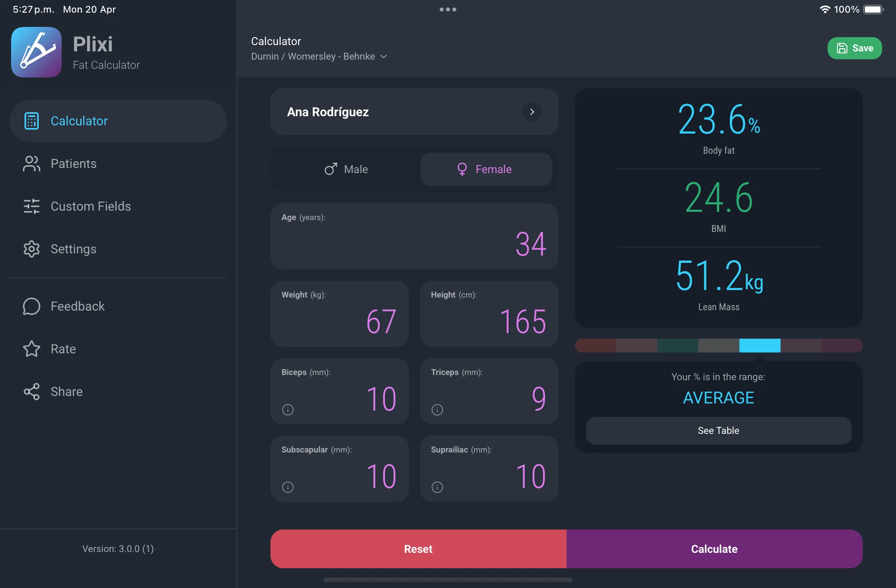Image resolution: width=896 pixels, height=588 pixels.
Task: Click the Custom Fields sliders icon
Action: (x=32, y=206)
